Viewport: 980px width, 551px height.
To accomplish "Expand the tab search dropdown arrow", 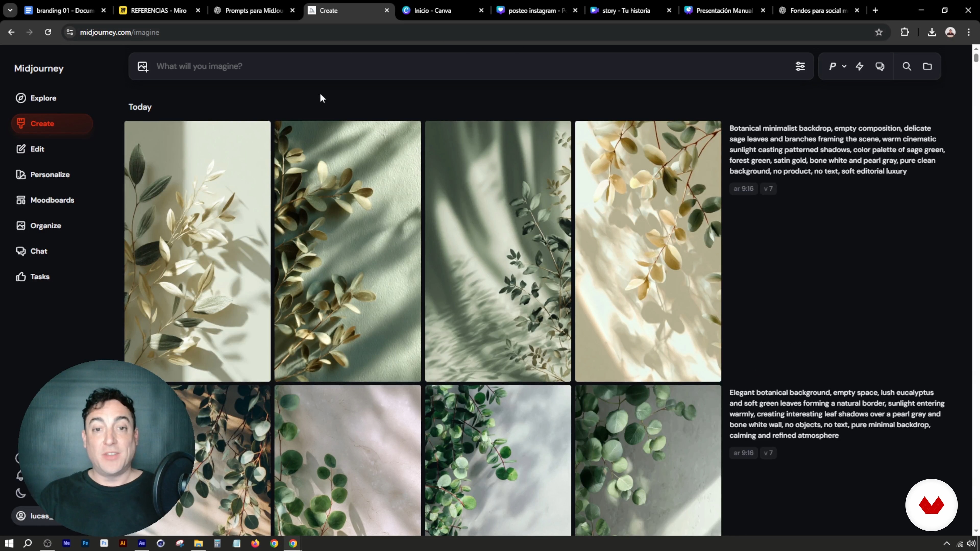I will [10, 11].
